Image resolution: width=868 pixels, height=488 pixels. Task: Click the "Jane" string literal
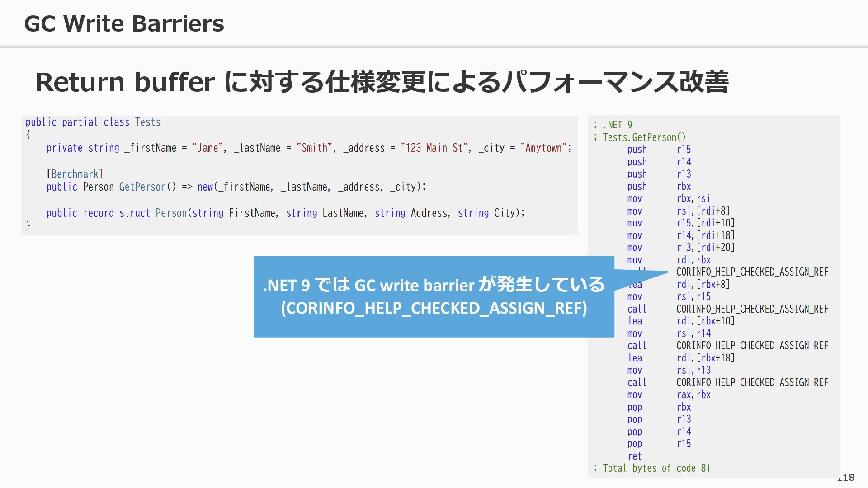(x=208, y=148)
